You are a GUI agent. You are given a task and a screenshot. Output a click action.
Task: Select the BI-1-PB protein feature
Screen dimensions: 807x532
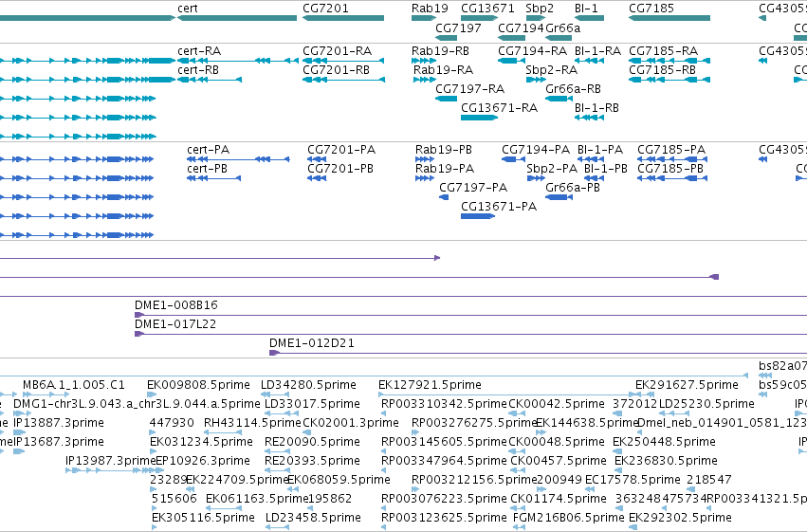pos(595,178)
